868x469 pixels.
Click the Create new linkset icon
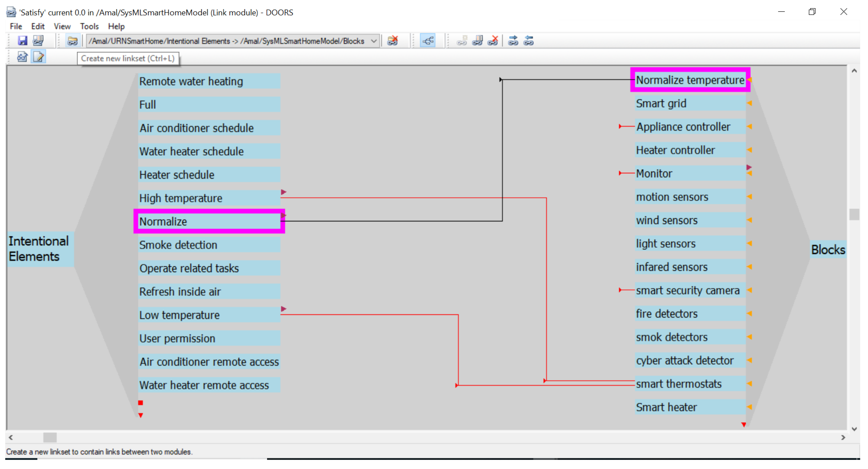(x=72, y=41)
